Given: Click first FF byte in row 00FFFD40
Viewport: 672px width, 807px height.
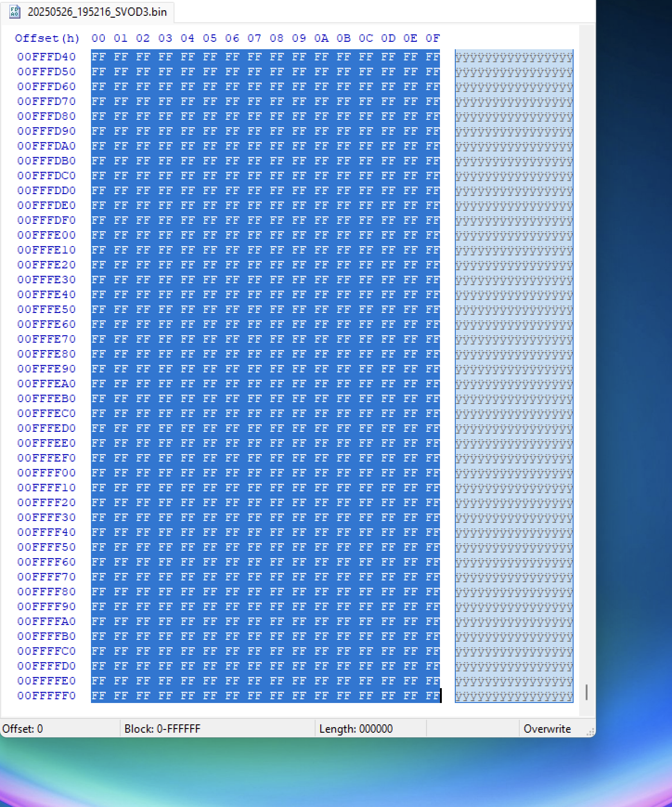Looking at the screenshot, I should point(98,57).
